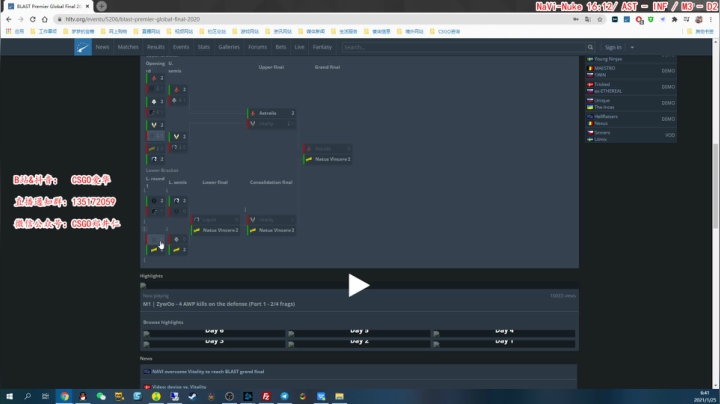720x404 pixels.
Task: Open a new browser tab with plus button
Action: (x=101, y=6)
